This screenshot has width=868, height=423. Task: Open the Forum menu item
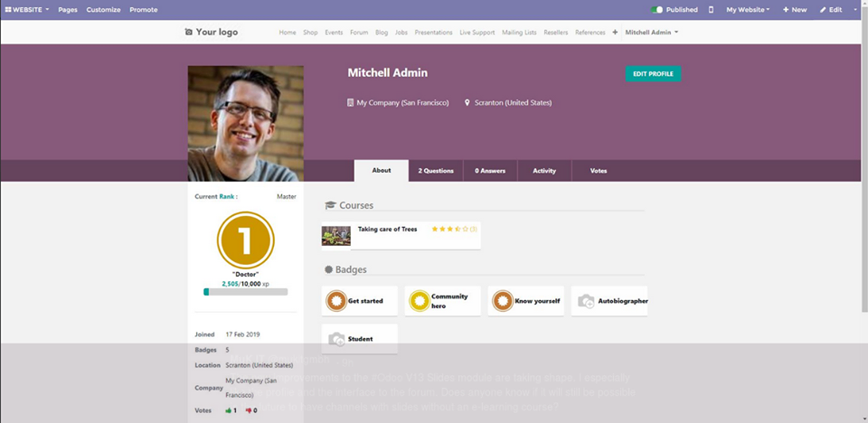[x=359, y=33]
